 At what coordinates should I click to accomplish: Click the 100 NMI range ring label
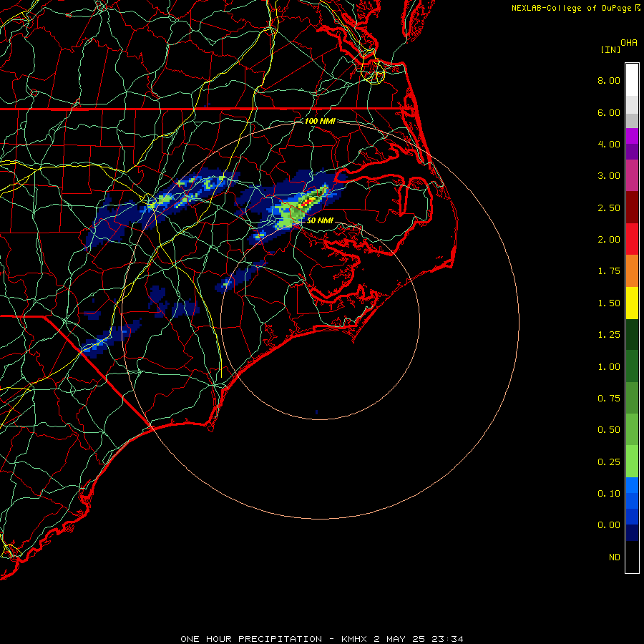pyautogui.click(x=320, y=121)
